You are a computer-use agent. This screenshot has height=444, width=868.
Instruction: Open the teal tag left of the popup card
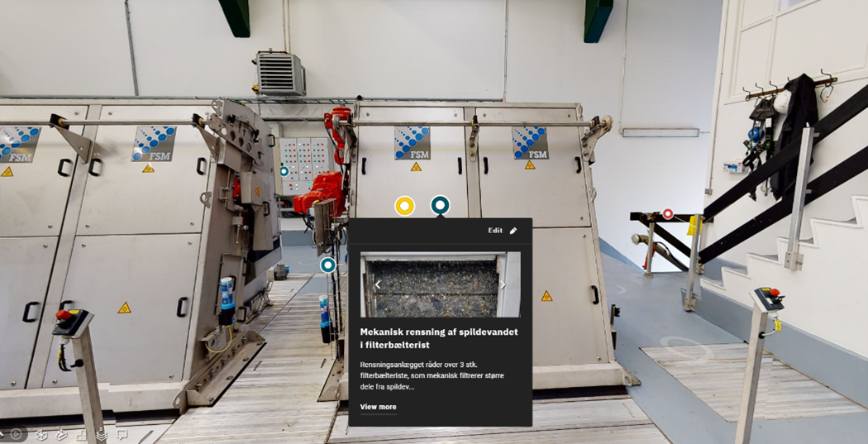point(328,265)
